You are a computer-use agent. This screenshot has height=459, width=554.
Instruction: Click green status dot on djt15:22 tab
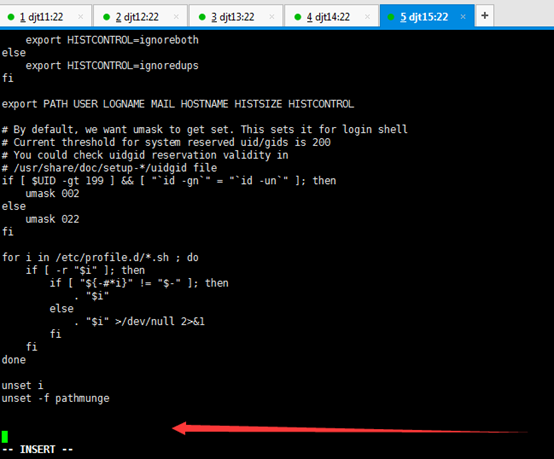(x=390, y=17)
